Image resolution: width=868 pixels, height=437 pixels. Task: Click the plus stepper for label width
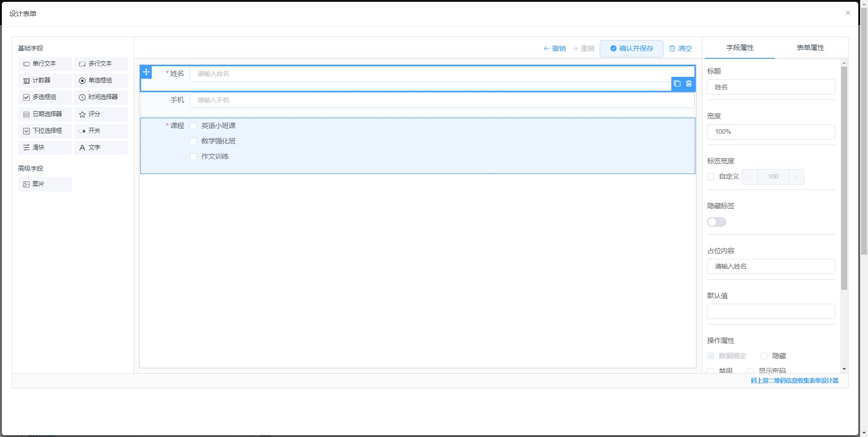[x=796, y=177]
